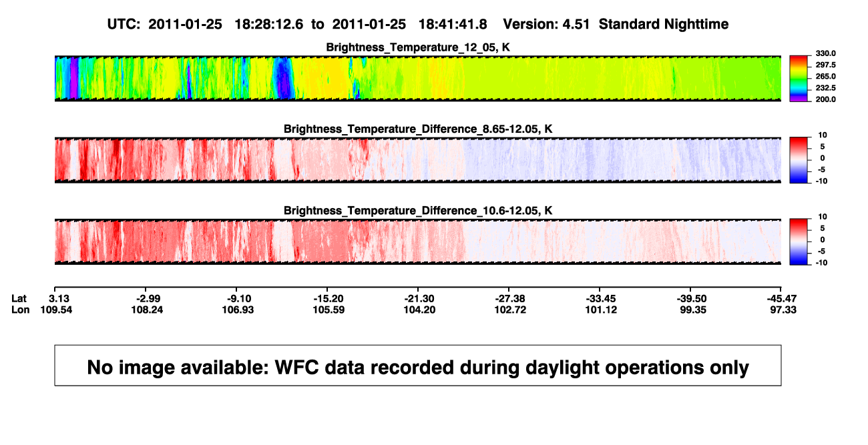Viewport: 868px width, 445px height.
Task: Click longitude value 104.20
Action: pos(418,310)
